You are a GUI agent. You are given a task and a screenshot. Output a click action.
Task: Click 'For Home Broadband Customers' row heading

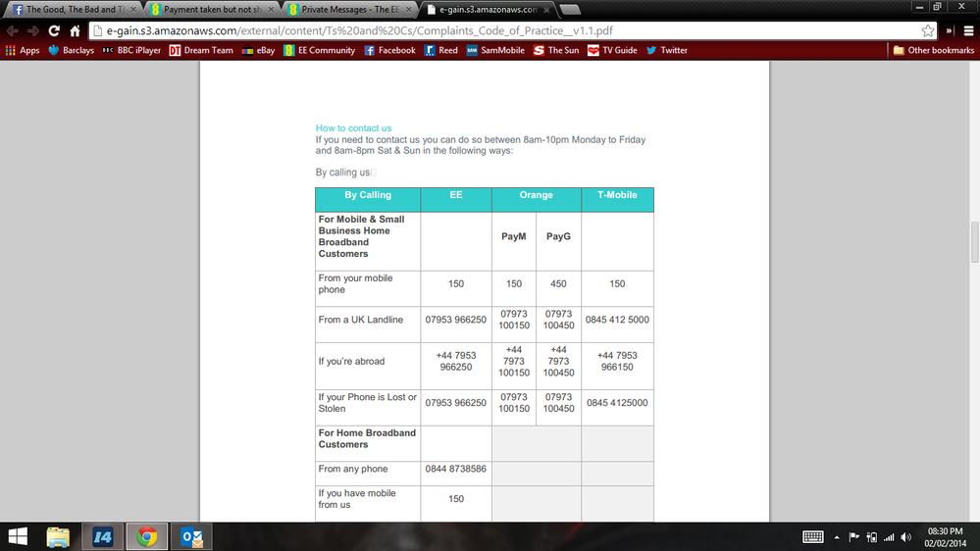point(367,438)
